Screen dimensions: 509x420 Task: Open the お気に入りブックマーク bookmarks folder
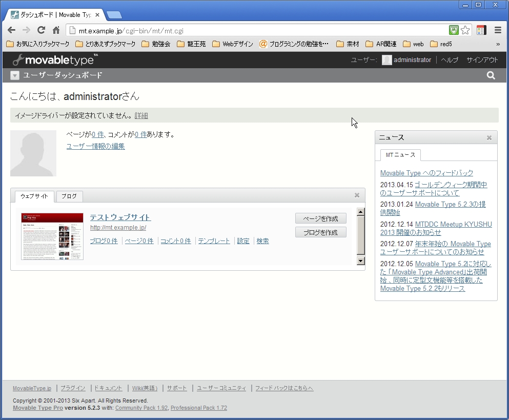[x=38, y=44]
